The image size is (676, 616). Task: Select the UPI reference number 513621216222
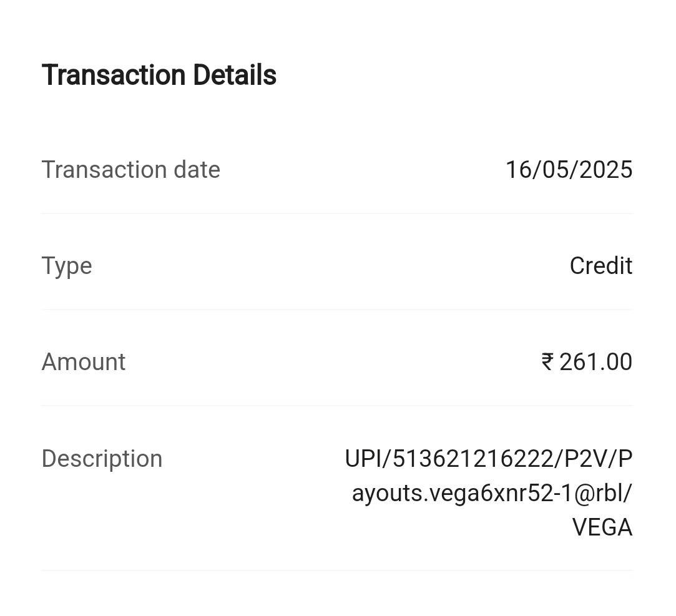473,458
